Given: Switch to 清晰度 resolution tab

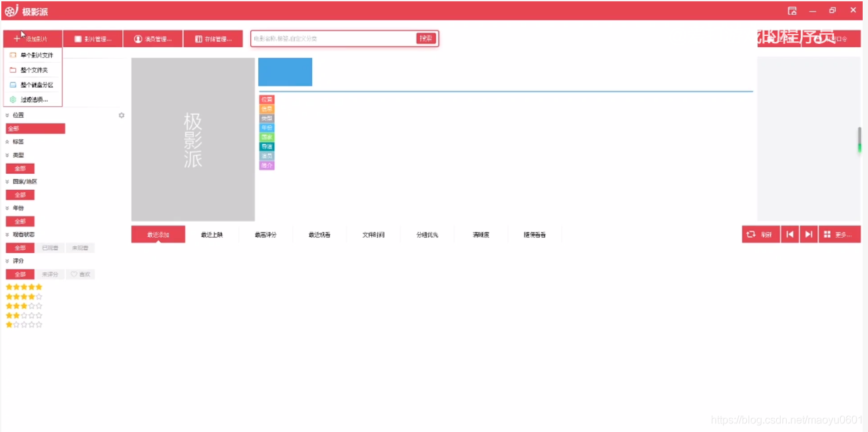Looking at the screenshot, I should pos(481,234).
